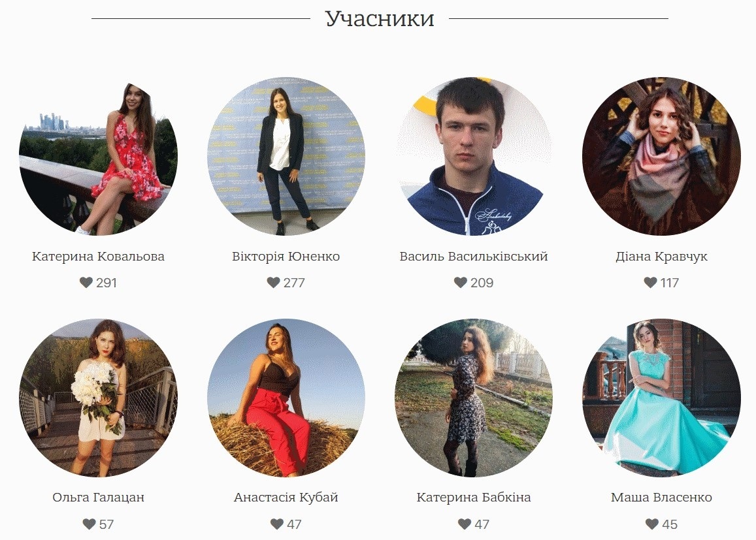Like Маша Власенко using the heart icon
This screenshot has width=756, height=540.
click(x=652, y=524)
